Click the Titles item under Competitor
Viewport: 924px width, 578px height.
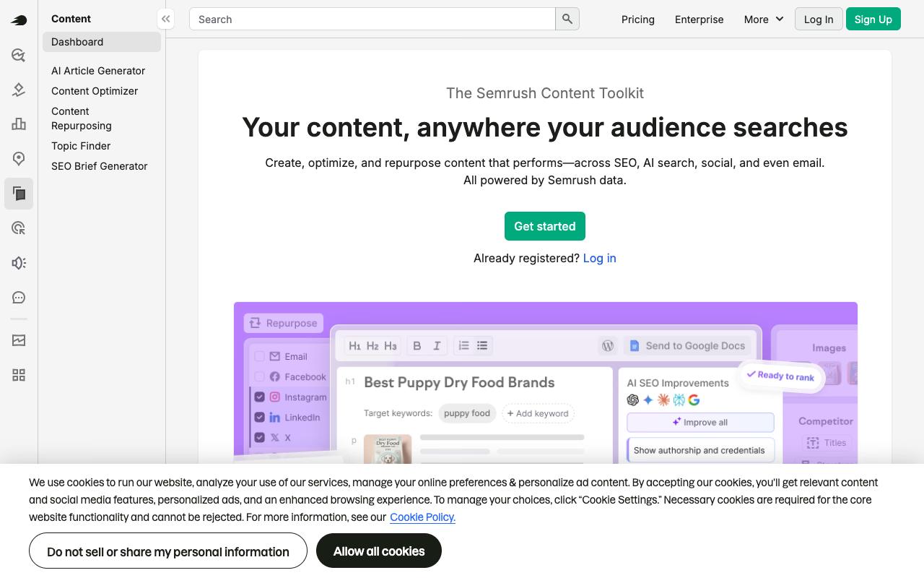point(827,443)
